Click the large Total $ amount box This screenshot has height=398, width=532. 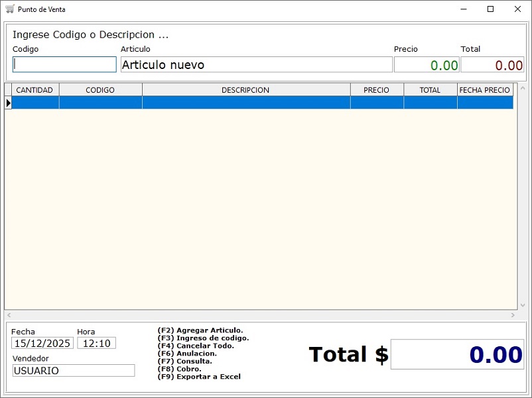click(x=457, y=354)
